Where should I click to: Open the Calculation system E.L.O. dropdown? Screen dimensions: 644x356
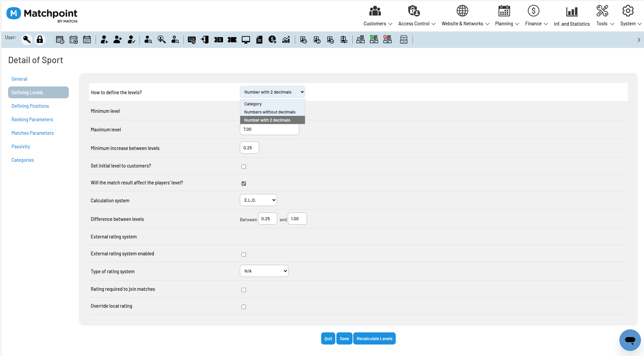point(258,200)
